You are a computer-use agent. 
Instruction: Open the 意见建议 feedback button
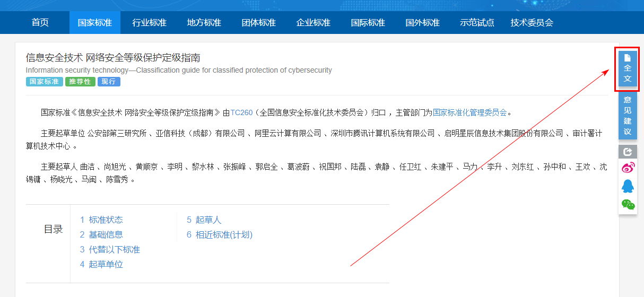pos(628,116)
